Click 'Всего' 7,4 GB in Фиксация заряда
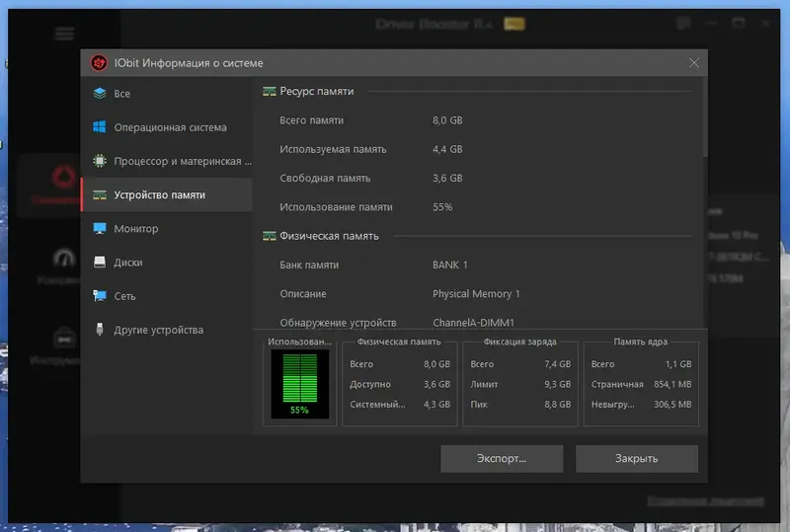The height and width of the screenshot is (532, 790). pos(520,364)
